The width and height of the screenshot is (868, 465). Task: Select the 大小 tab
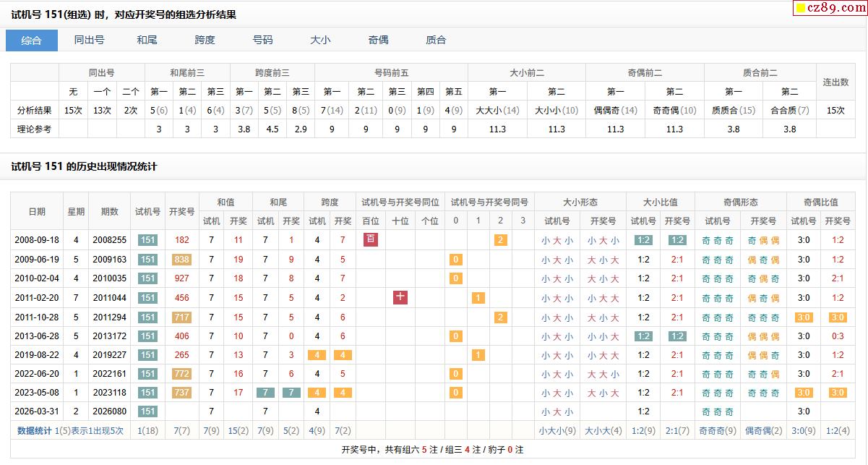tap(320, 40)
